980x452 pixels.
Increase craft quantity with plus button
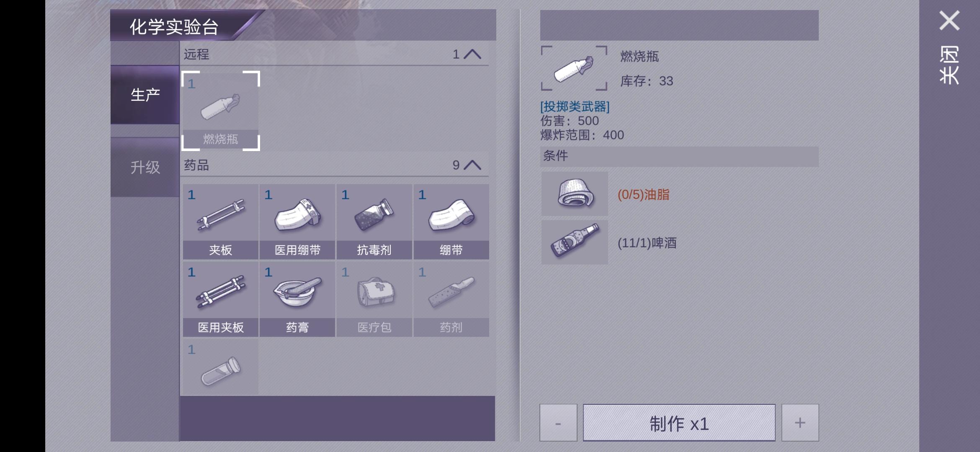(x=800, y=423)
